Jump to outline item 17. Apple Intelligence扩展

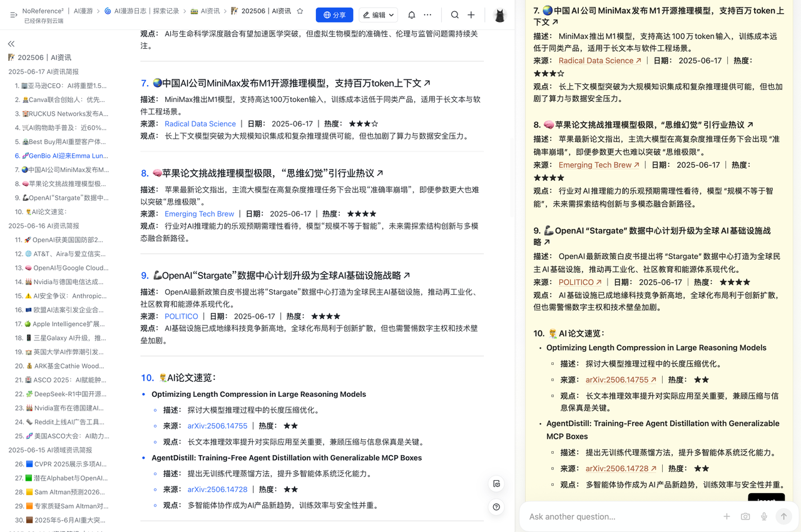[x=59, y=324]
